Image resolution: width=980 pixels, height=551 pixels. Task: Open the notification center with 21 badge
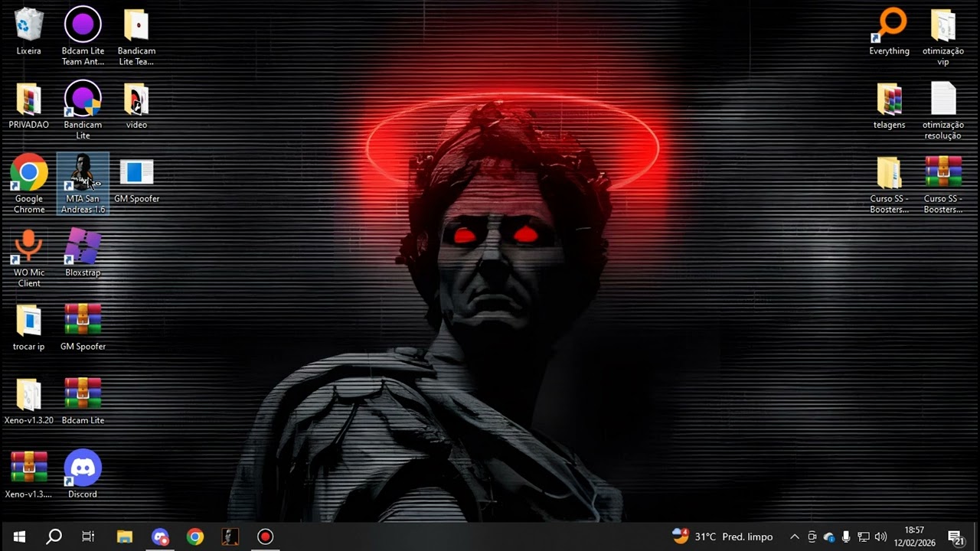coord(955,537)
